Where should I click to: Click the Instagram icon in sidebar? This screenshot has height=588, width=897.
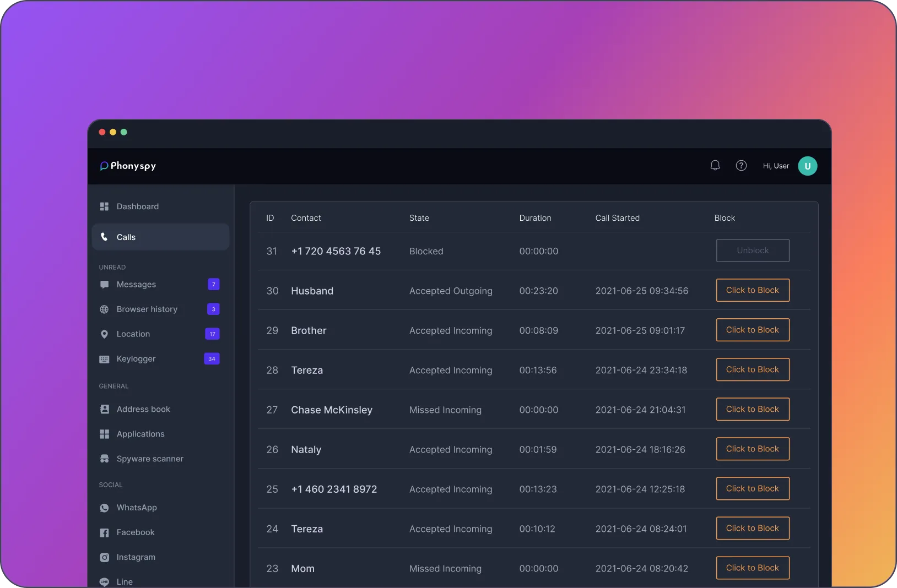tap(104, 557)
